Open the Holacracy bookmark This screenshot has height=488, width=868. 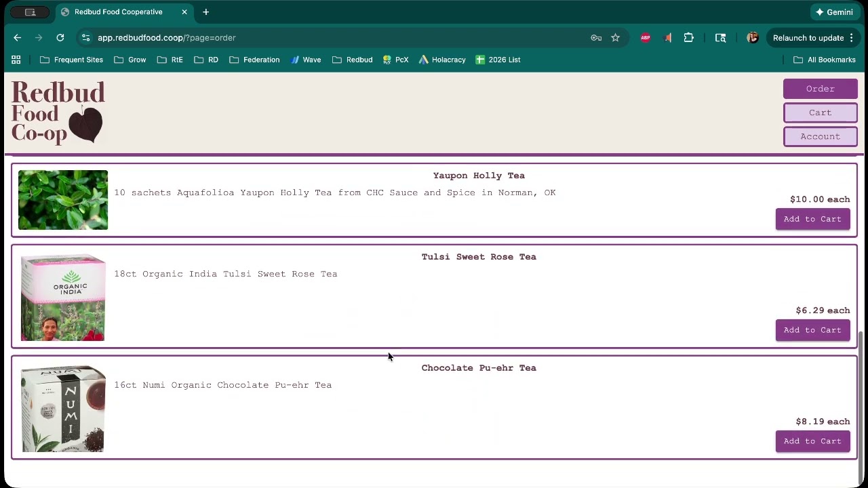(x=442, y=60)
